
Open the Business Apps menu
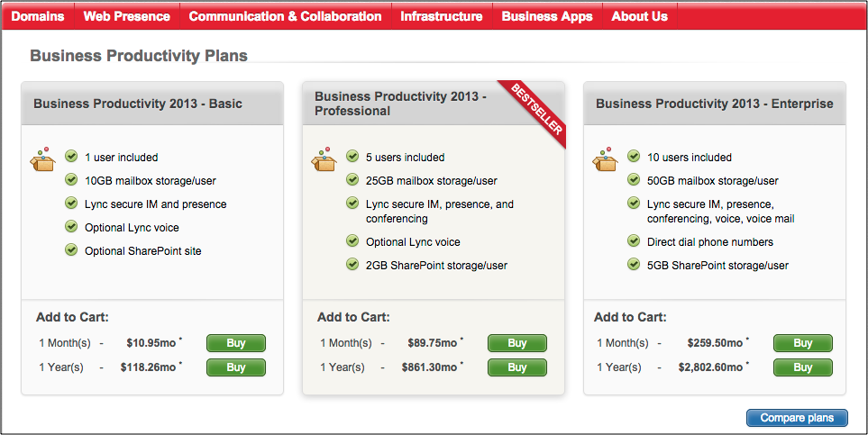coord(547,16)
